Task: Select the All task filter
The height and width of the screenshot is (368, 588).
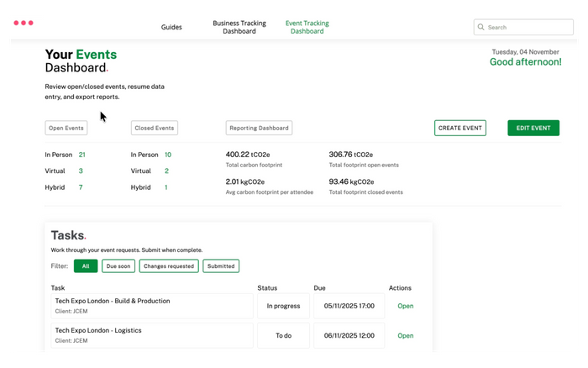Action: [85, 266]
